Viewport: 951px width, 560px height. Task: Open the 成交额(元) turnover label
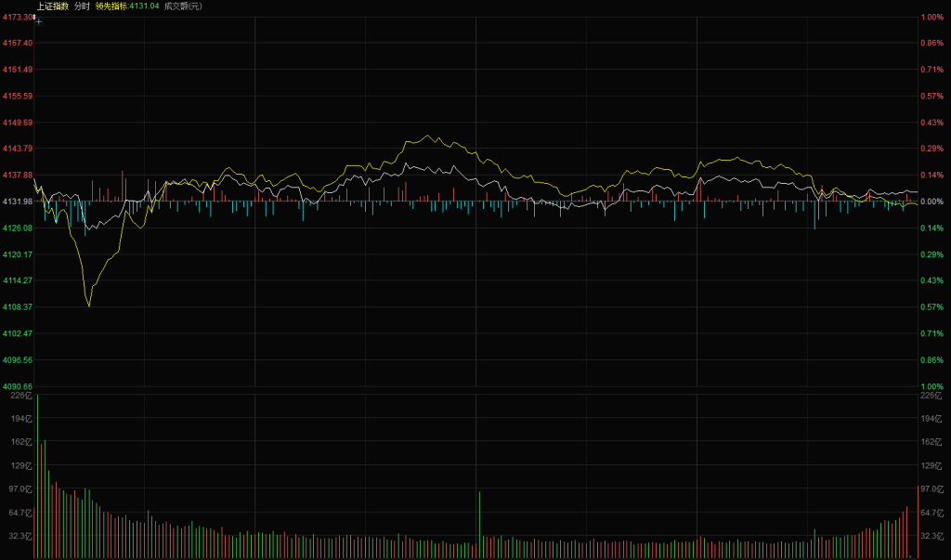[x=183, y=6]
